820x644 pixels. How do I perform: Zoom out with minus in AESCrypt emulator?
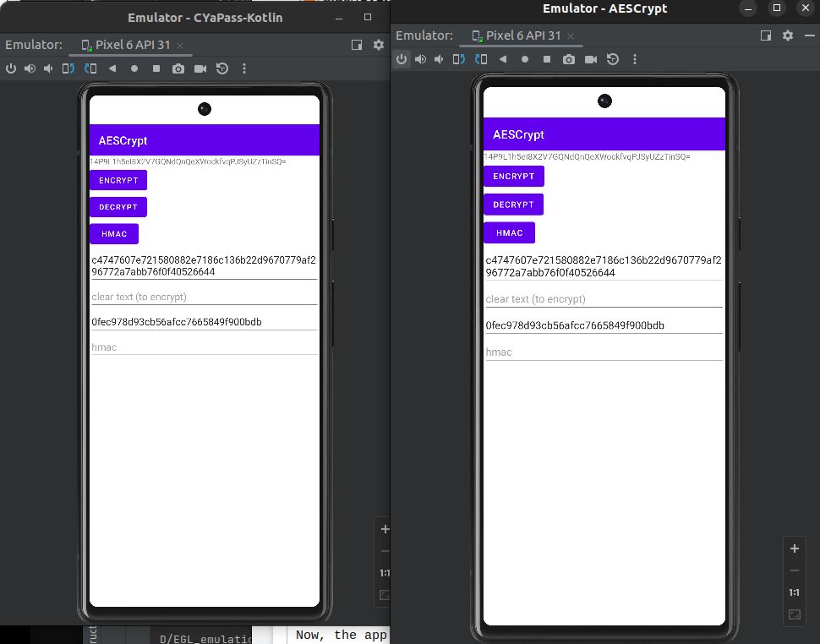click(795, 570)
